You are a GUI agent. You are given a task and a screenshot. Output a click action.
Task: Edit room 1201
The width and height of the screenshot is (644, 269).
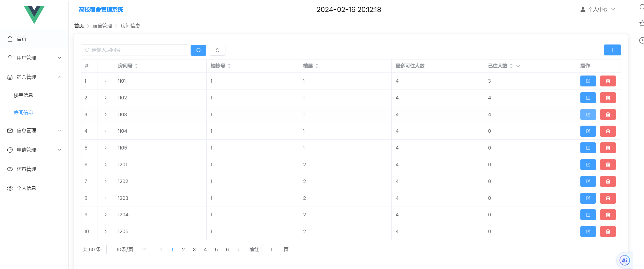pyautogui.click(x=588, y=165)
